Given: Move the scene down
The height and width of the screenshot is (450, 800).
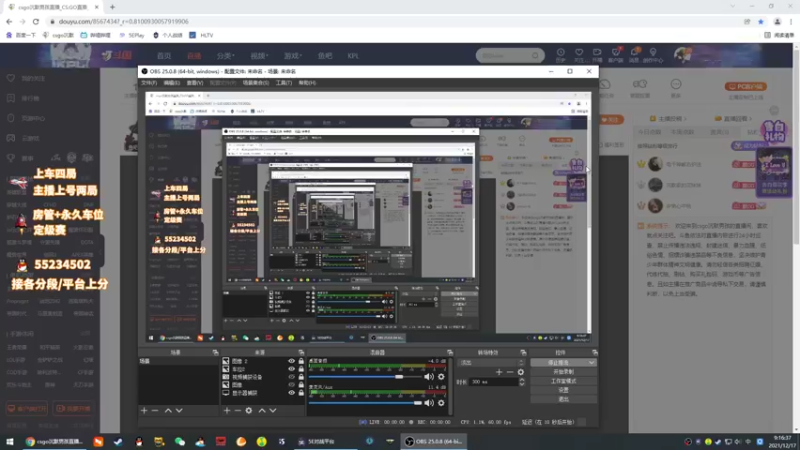Looking at the screenshot, I should point(179,410).
